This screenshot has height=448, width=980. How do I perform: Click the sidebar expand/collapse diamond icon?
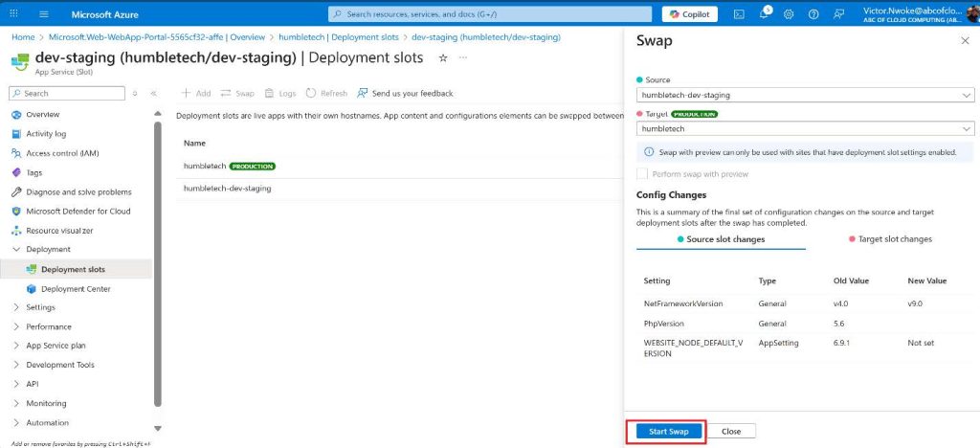click(135, 93)
